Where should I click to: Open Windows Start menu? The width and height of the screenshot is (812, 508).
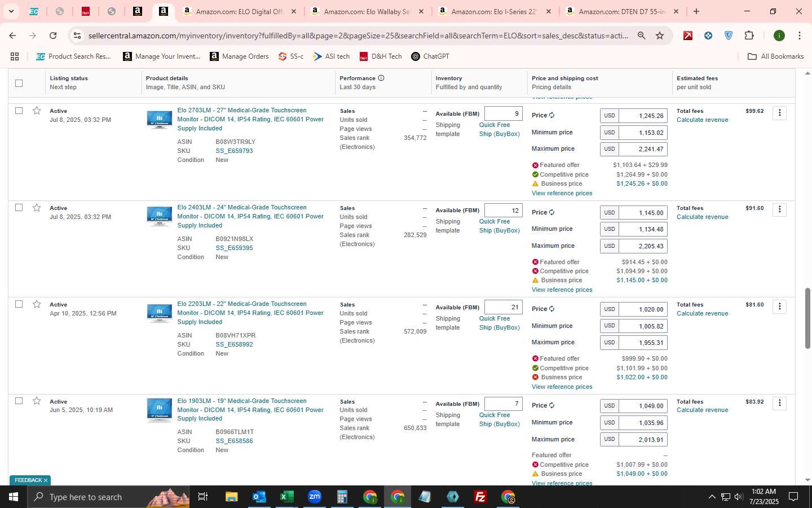(x=14, y=497)
